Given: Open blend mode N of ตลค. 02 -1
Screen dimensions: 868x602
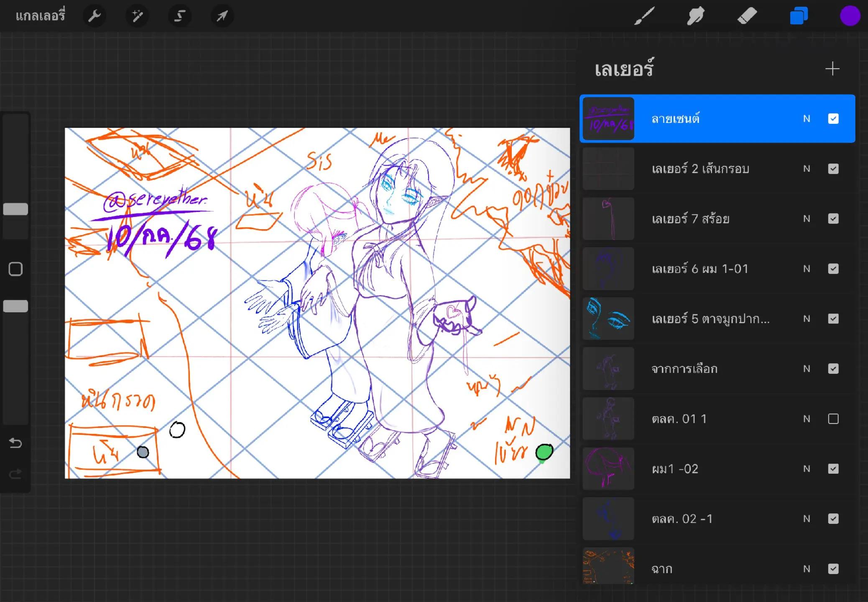Looking at the screenshot, I should (x=807, y=519).
